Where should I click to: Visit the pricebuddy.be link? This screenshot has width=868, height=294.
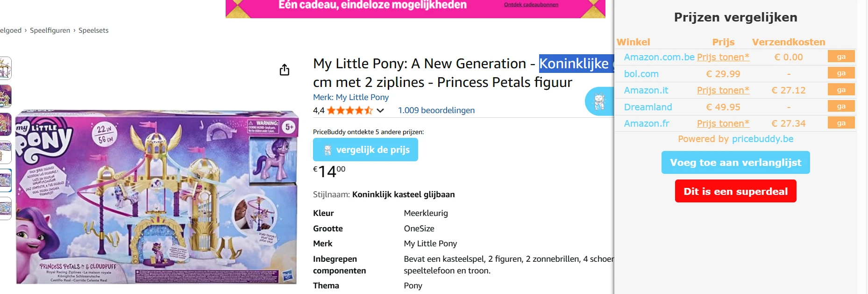point(762,139)
